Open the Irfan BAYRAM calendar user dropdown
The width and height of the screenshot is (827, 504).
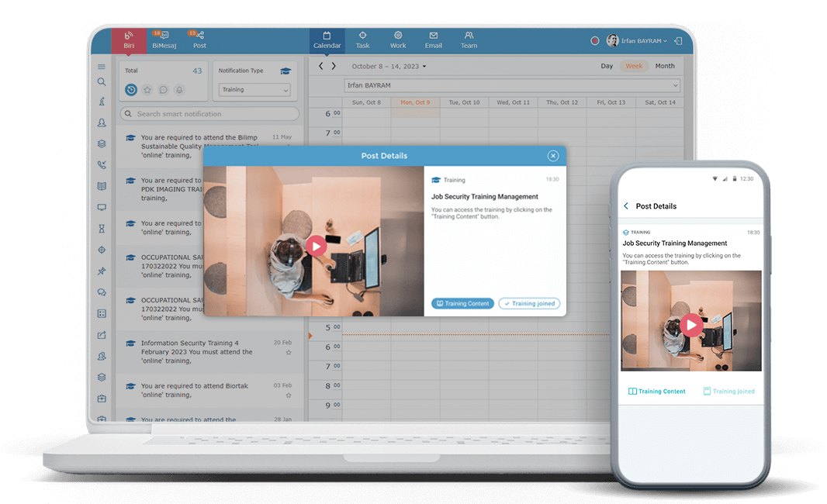point(511,85)
